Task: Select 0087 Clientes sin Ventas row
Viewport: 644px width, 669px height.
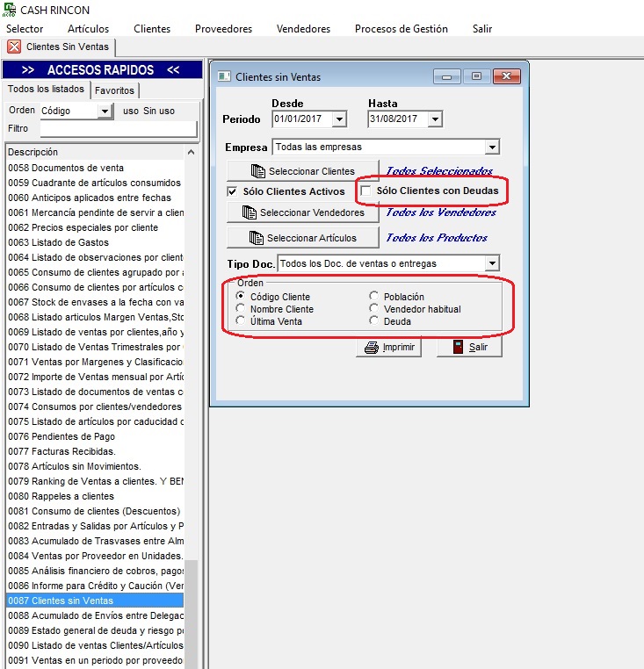Action: (95, 601)
